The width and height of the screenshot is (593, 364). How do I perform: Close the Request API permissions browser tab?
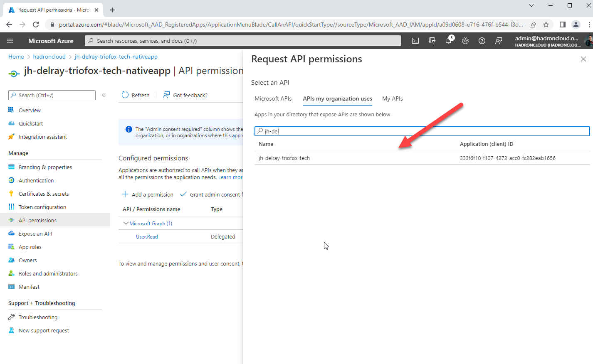[x=96, y=10]
